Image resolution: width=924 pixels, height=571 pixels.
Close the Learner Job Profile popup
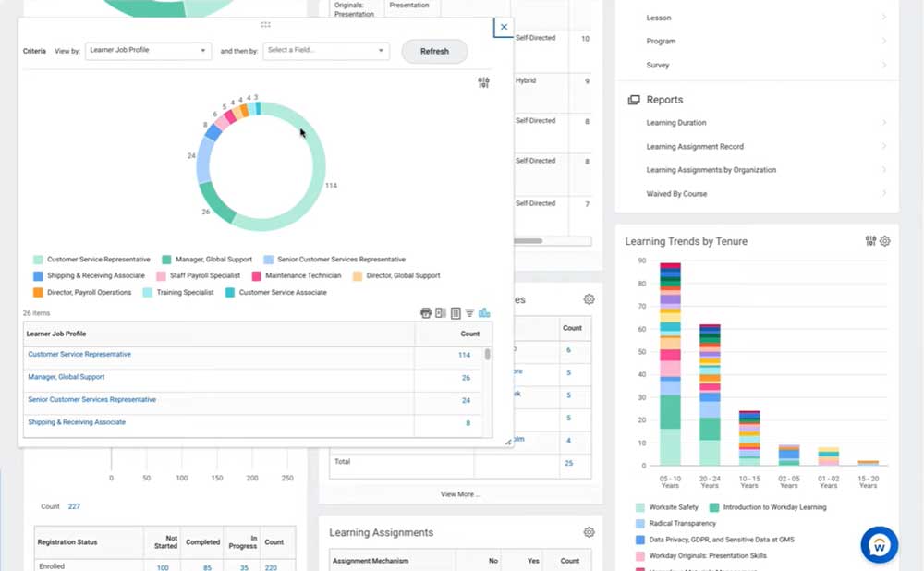pyautogui.click(x=504, y=27)
